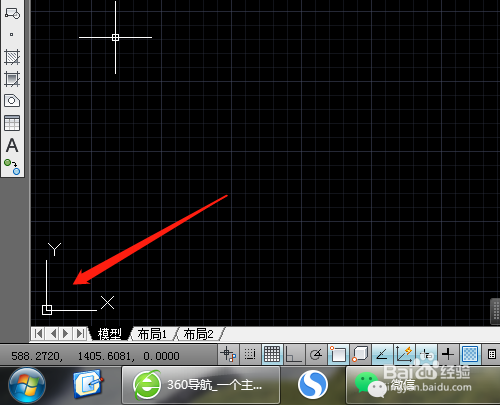Switch to the 360导航 browser window
Viewport: 500px width, 405px height.
pos(201,385)
